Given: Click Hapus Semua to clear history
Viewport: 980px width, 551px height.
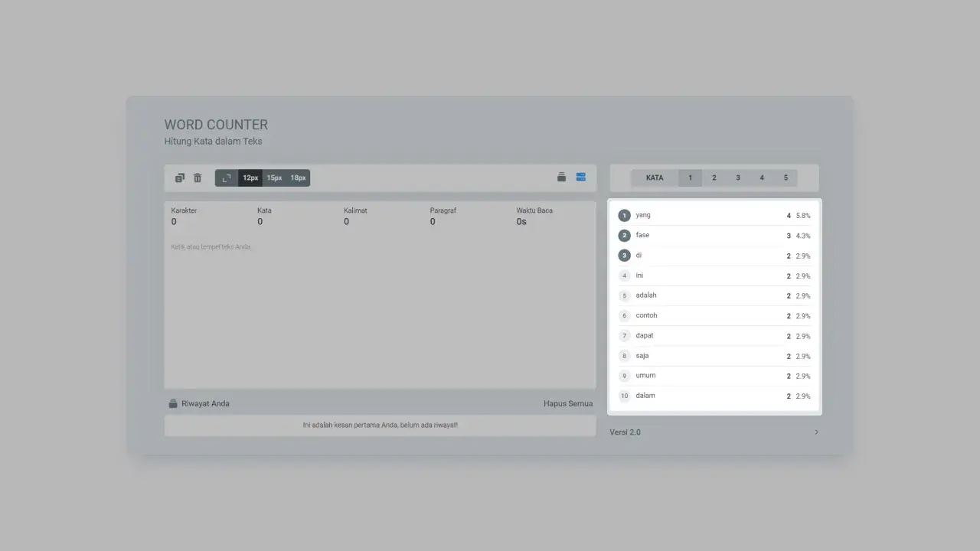Looking at the screenshot, I should [x=568, y=403].
